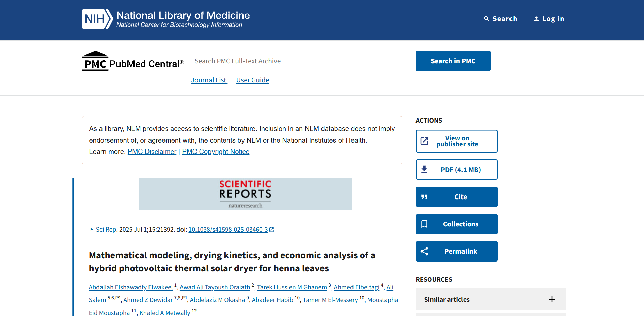Viewport: 644px width, 316px height.
Task: Open author Abadeer Habib
Action: coord(272,300)
